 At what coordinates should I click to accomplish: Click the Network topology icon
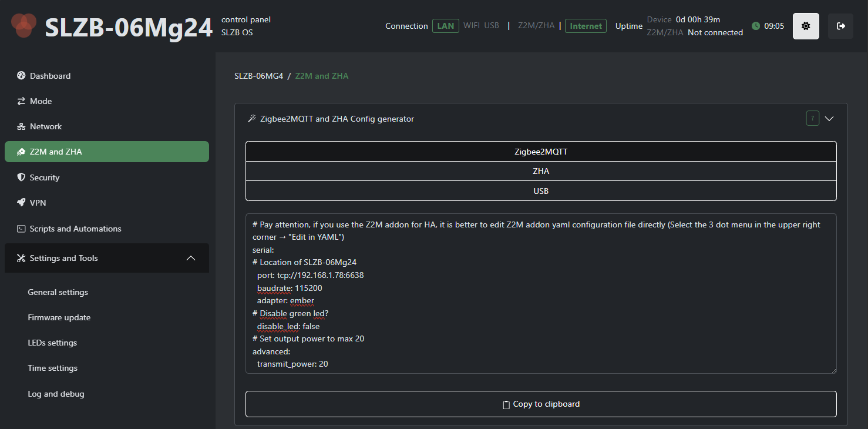click(x=21, y=126)
